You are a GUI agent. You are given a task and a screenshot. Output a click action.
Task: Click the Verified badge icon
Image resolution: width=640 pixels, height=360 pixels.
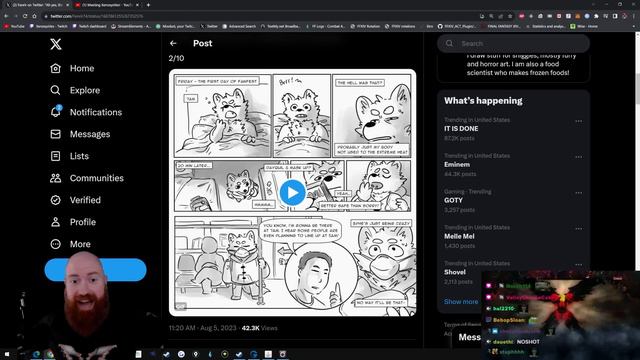(x=56, y=200)
